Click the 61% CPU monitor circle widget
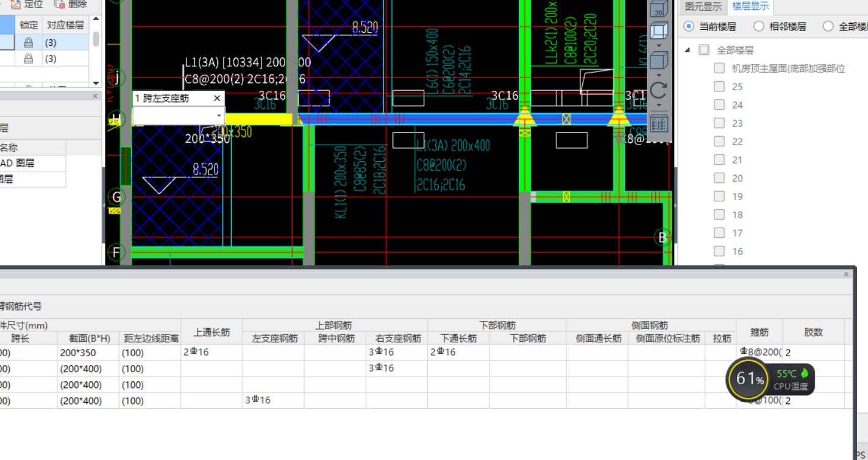Viewport: 868px width, 460px height. pos(749,378)
